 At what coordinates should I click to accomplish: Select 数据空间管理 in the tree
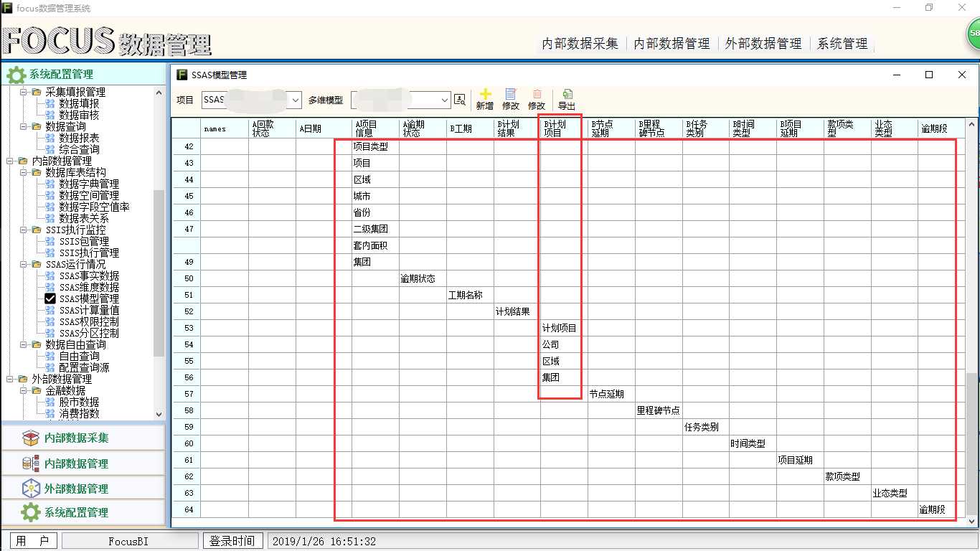point(89,195)
